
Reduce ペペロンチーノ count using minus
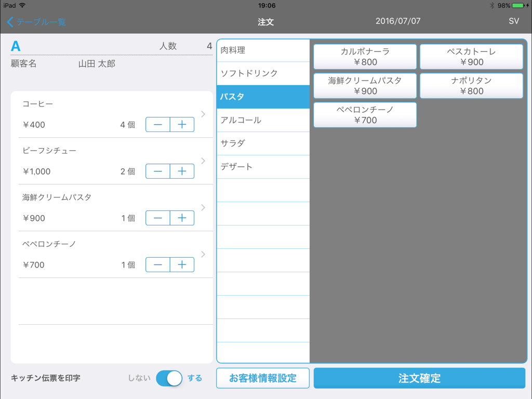(x=158, y=265)
